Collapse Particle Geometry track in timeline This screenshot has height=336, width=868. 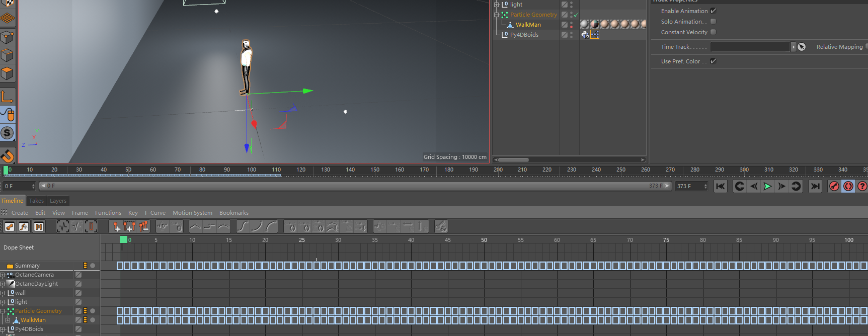[x=3, y=311]
